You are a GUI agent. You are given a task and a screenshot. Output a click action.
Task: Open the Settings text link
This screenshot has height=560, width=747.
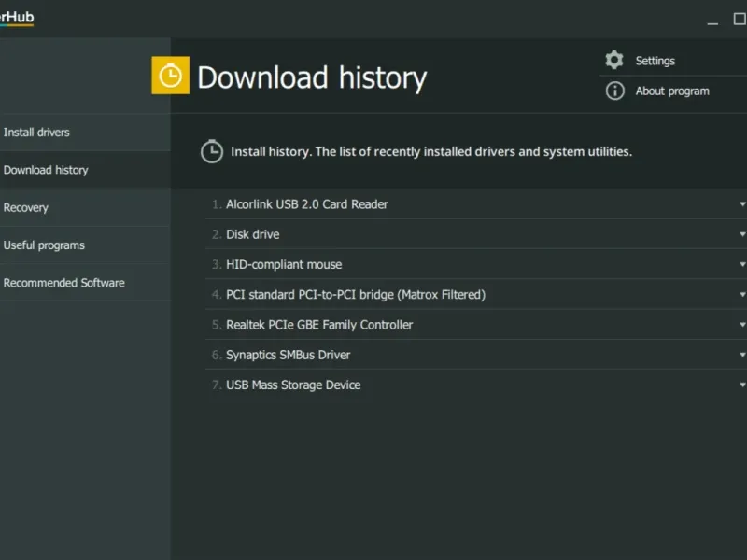(655, 61)
